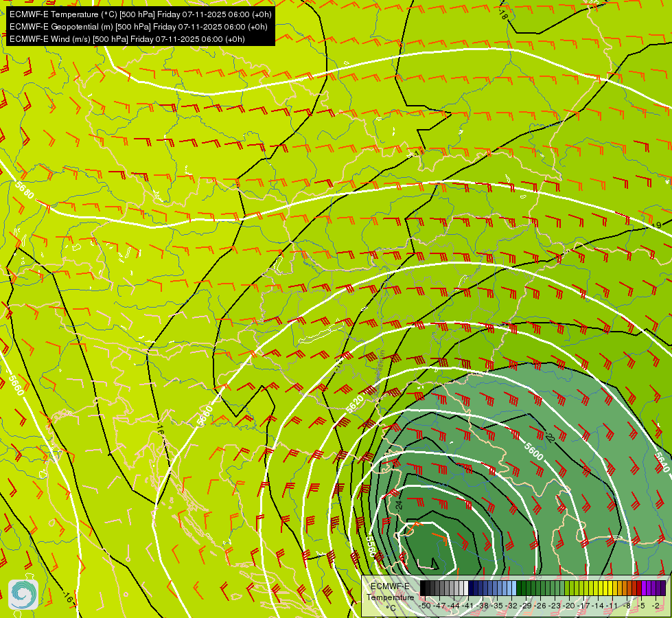Click the -29 tick label on scale
The image size is (672, 618).
click(x=526, y=606)
